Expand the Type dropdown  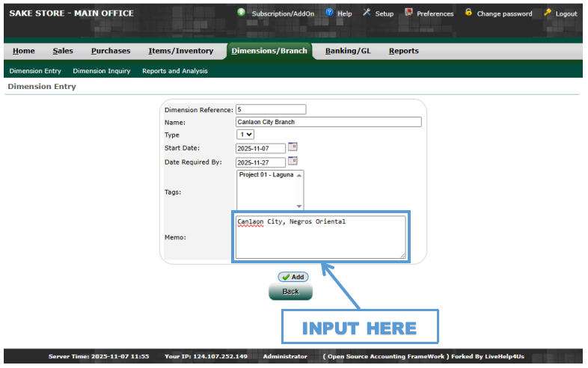pyautogui.click(x=245, y=135)
